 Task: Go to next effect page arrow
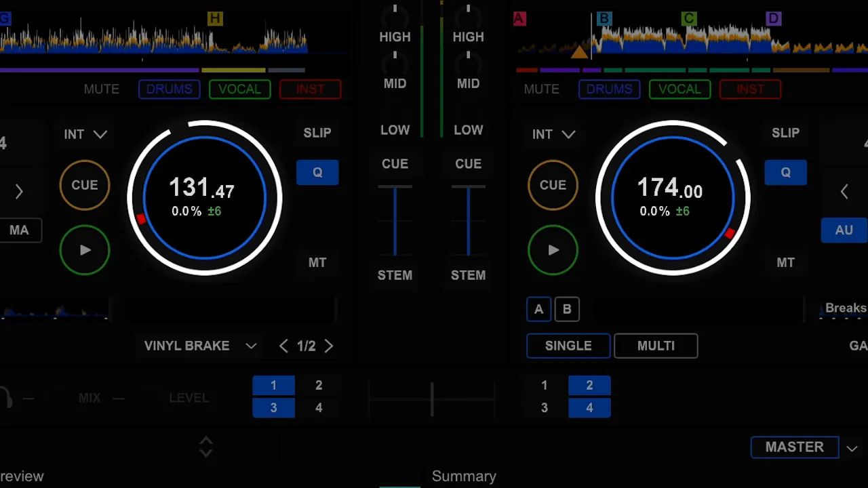[x=329, y=346]
